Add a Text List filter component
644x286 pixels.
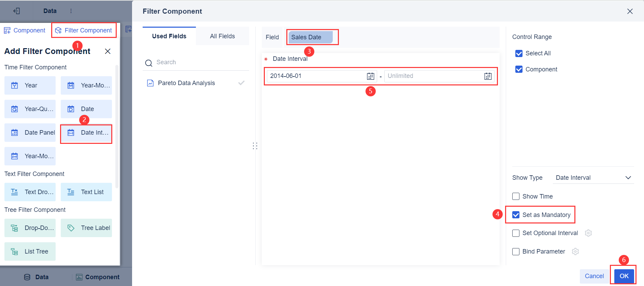(x=86, y=192)
